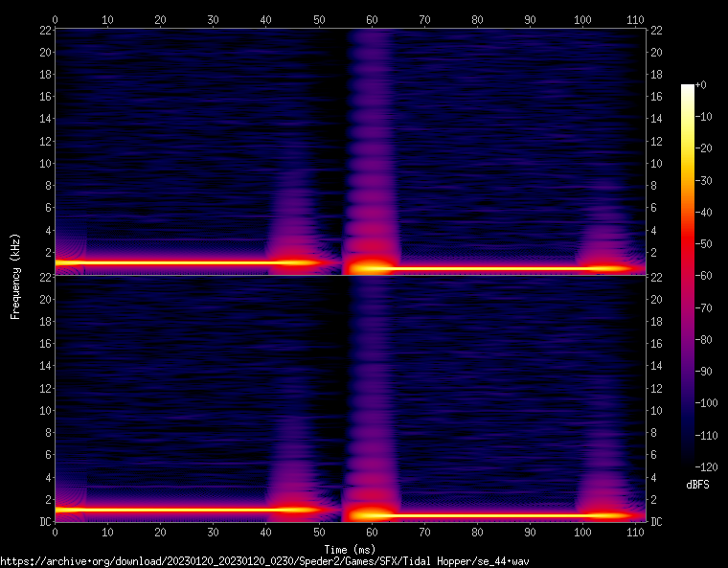Click the 60 ms tick on the top time axis
The image size is (728, 568).
coord(371,18)
